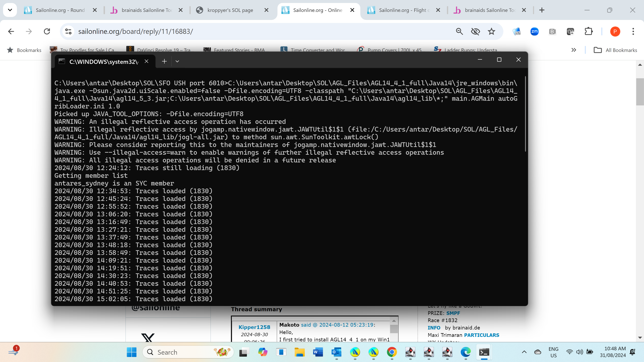Open the OneDrive cloud tray icon
Viewport: 644px width, 362px height.
coord(538,352)
